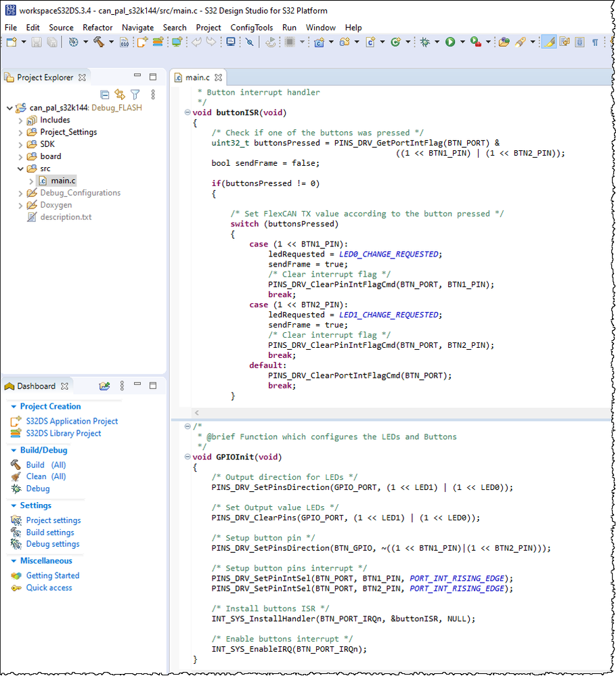The height and width of the screenshot is (676, 616).
Task: Expand the Project_Settings folder node
Action: point(20,133)
